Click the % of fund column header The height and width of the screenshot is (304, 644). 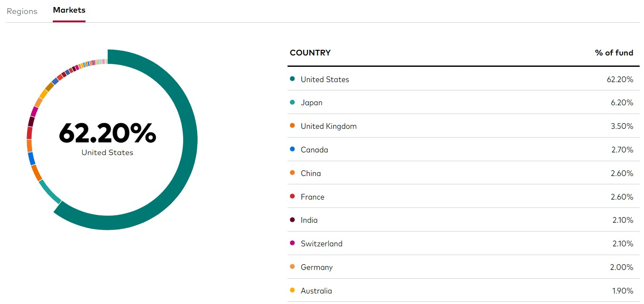click(x=613, y=53)
